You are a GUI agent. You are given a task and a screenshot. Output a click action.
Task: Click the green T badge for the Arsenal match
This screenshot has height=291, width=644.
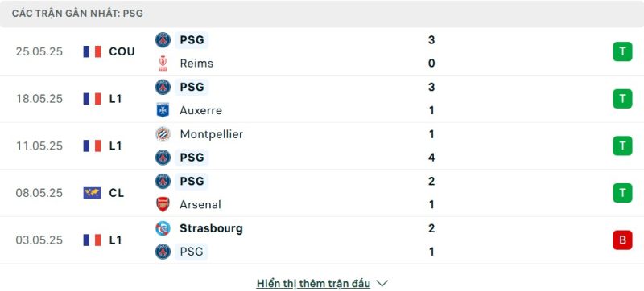(x=622, y=193)
